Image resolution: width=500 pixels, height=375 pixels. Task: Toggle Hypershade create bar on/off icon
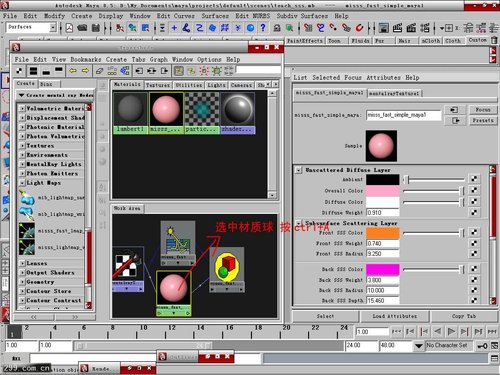click(x=20, y=71)
